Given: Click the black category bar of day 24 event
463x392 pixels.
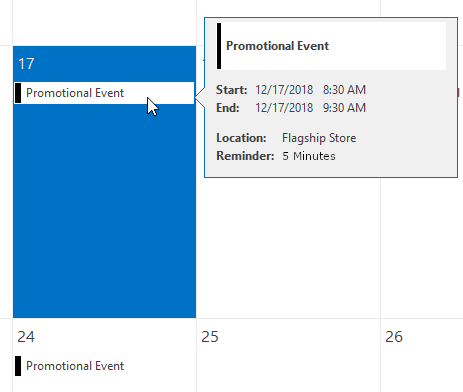Looking at the screenshot, I should click(18, 366).
